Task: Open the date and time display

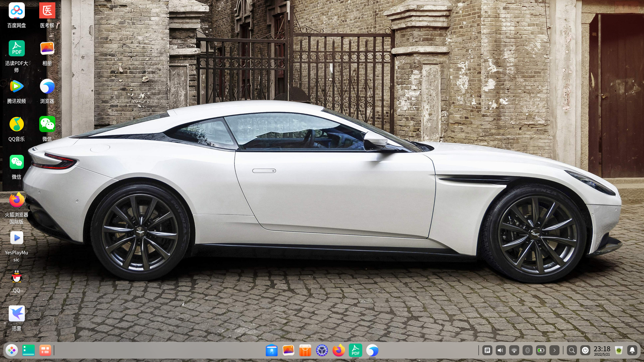Action: [602, 351]
